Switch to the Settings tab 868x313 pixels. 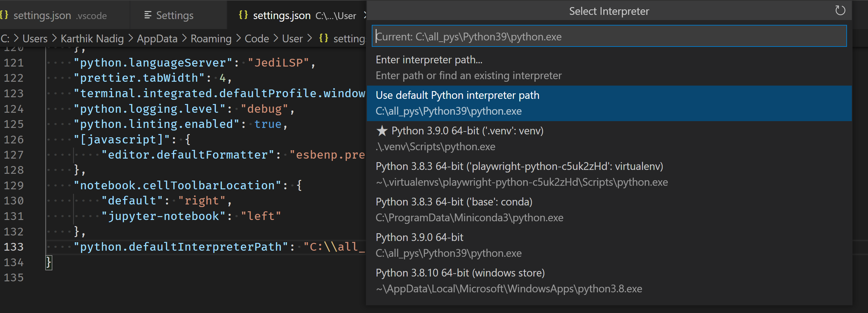tap(175, 16)
